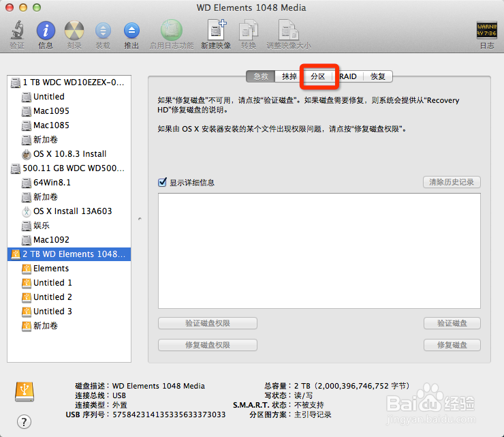This screenshot has width=504, height=437.
Task: Select 2 TB WD Elements 1048 disk
Action: [x=69, y=254]
